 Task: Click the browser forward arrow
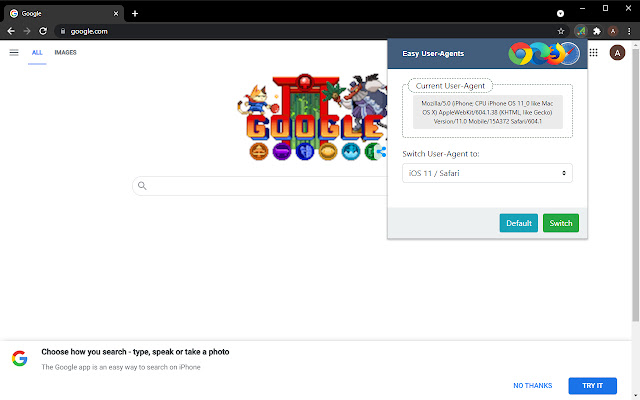pyautogui.click(x=27, y=31)
